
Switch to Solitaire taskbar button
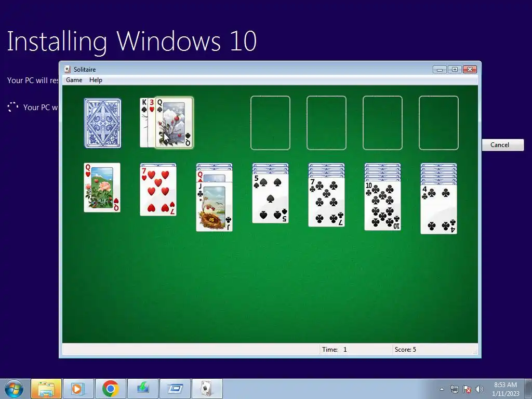pos(207,389)
